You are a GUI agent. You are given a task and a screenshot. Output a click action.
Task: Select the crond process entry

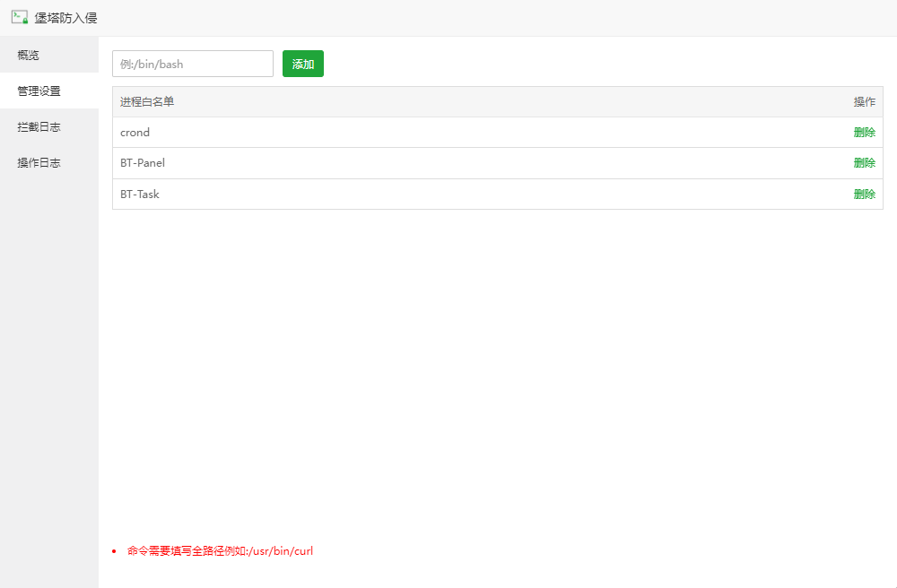tap(135, 133)
